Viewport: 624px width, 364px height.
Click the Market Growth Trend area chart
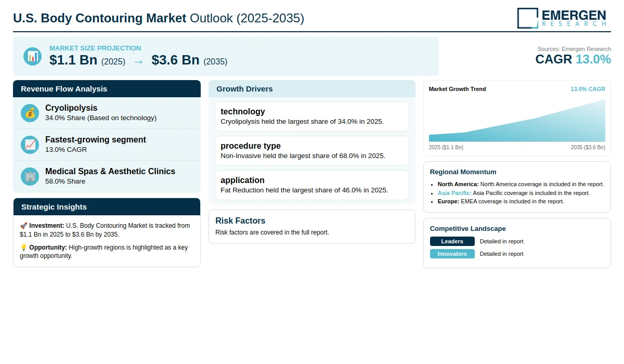[517, 121]
